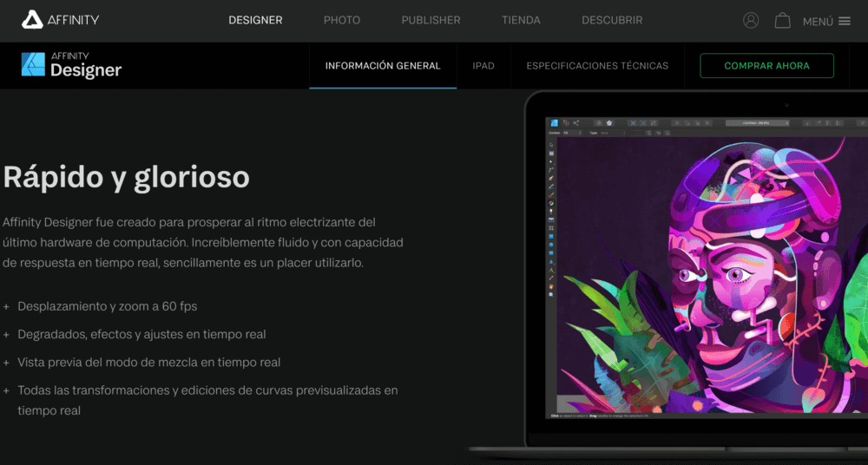The width and height of the screenshot is (868, 465).
Task: Open the Descubrir navigation link
Action: 612,20
